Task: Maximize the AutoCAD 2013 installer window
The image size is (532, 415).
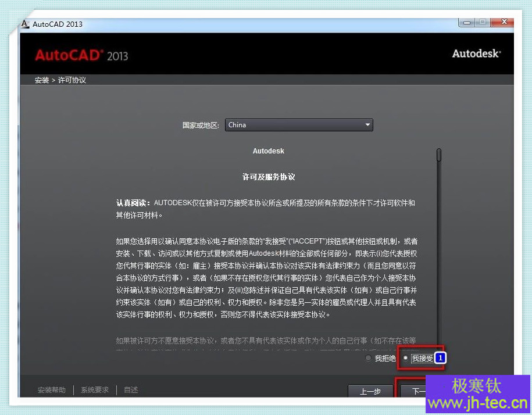Action: [x=483, y=22]
